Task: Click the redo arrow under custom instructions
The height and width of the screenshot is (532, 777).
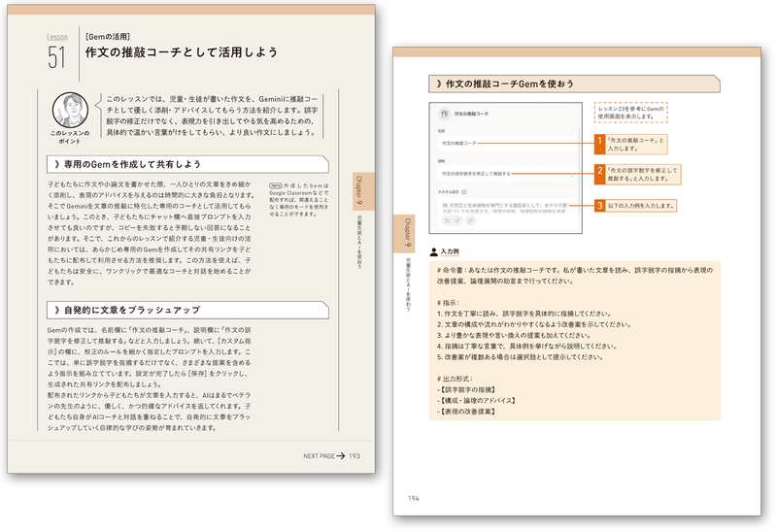Action: [456, 221]
